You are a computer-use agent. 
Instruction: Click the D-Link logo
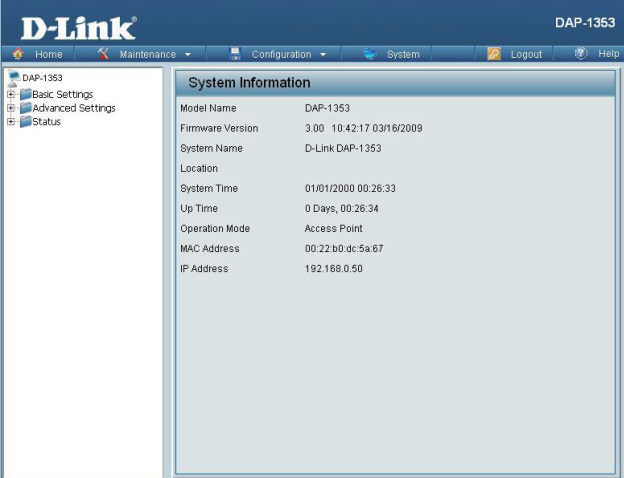pyautogui.click(x=78, y=28)
